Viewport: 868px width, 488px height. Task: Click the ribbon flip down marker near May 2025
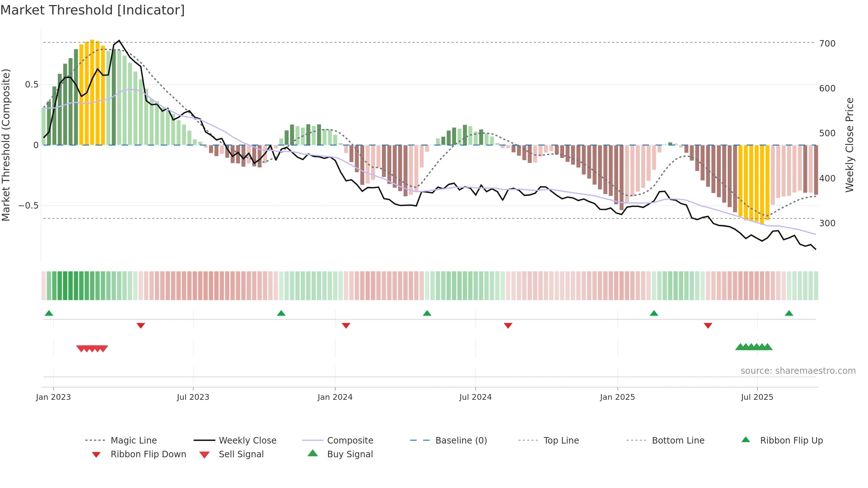708,326
